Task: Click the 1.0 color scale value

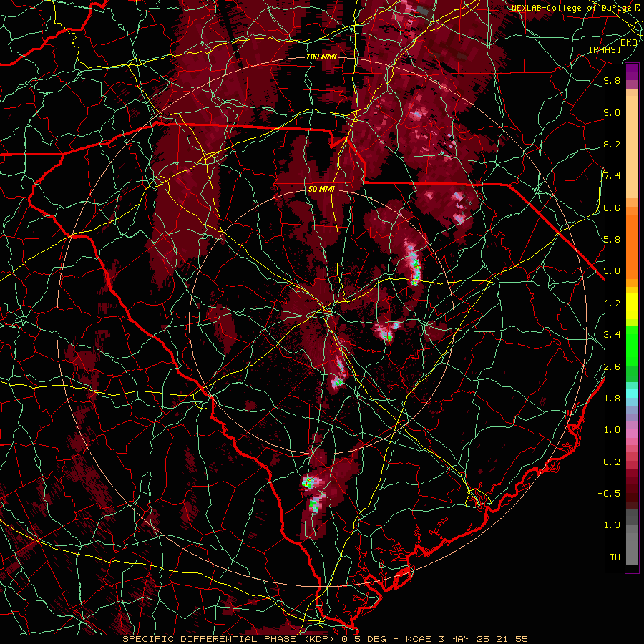Action: coord(612,430)
